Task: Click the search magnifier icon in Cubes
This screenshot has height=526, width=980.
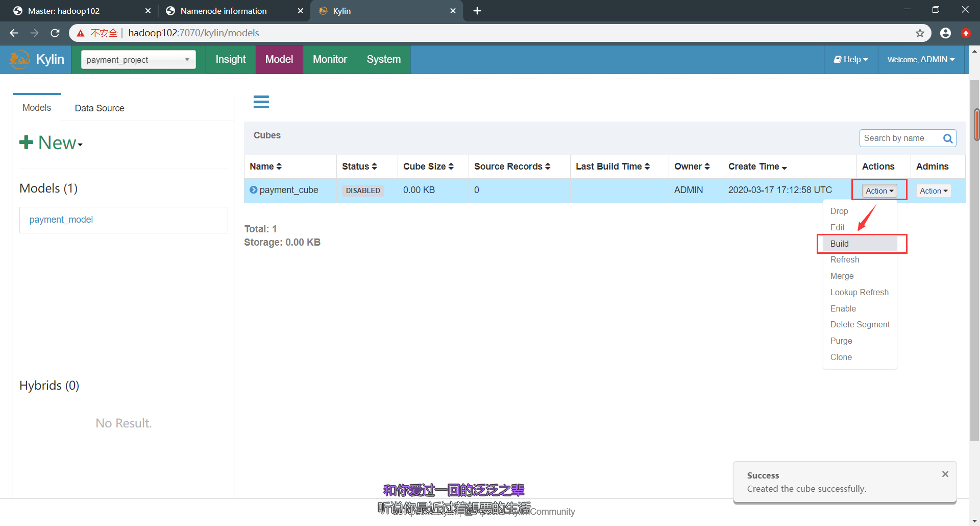Action: point(948,138)
